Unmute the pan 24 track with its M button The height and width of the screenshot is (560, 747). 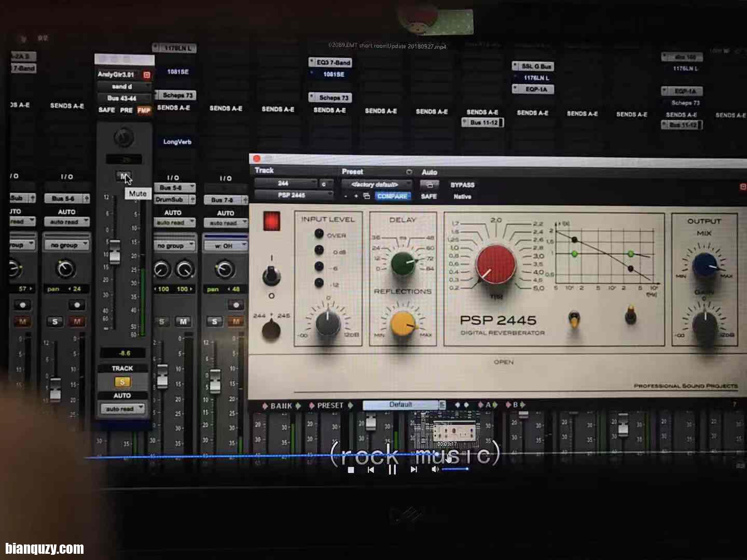click(x=77, y=322)
